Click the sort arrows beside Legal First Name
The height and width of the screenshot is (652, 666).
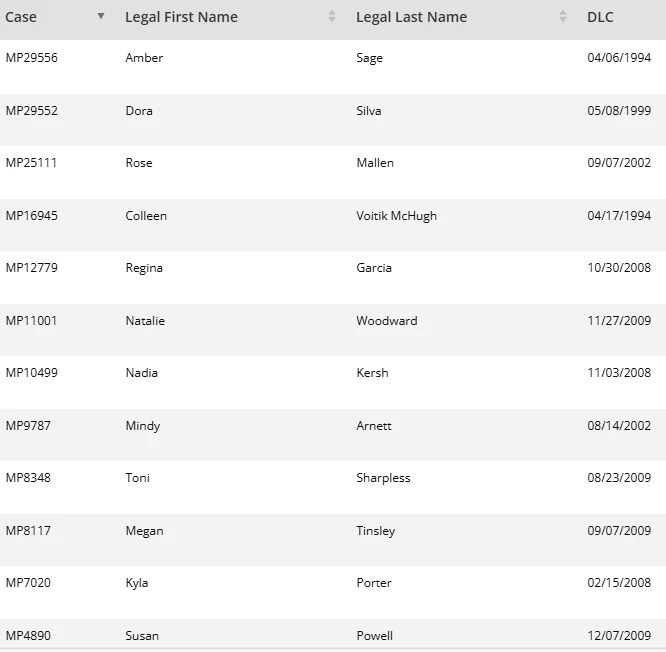(x=332, y=17)
